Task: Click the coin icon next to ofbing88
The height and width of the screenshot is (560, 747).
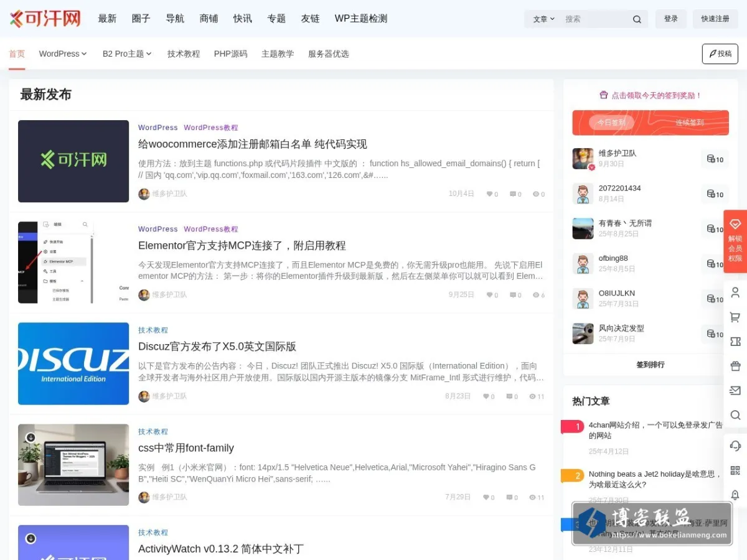Action: click(x=710, y=264)
